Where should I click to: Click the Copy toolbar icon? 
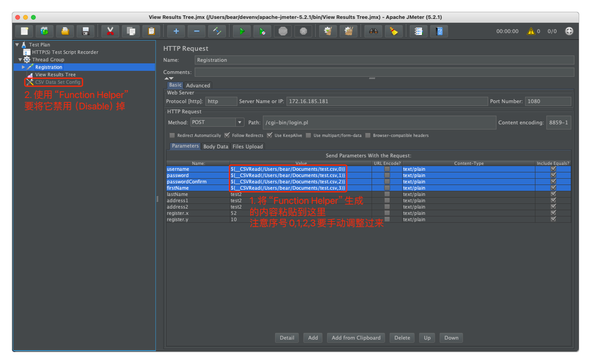(131, 31)
